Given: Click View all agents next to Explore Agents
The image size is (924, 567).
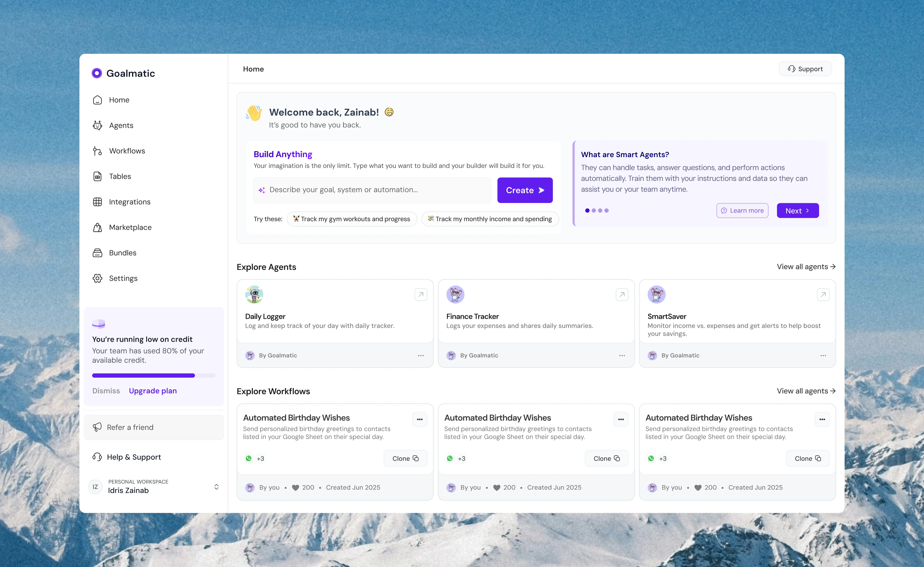Looking at the screenshot, I should (x=806, y=267).
